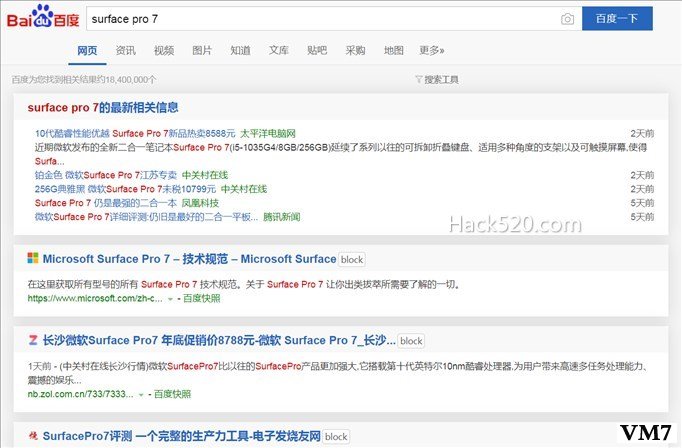
Task: Open the 知道 tab
Action: pos(240,50)
